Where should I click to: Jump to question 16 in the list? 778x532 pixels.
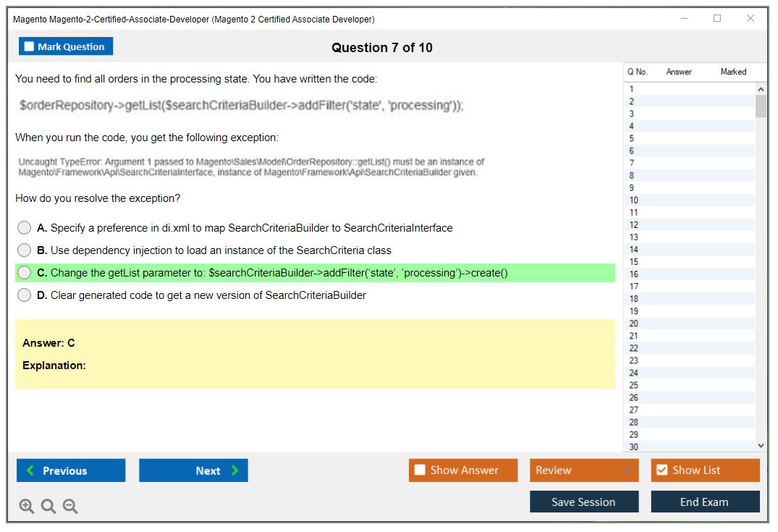[634, 274]
